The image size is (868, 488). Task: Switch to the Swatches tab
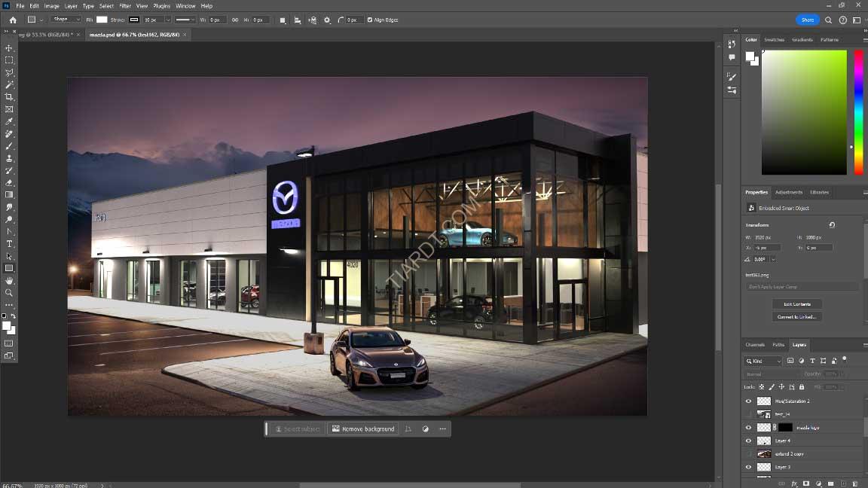pos(774,40)
